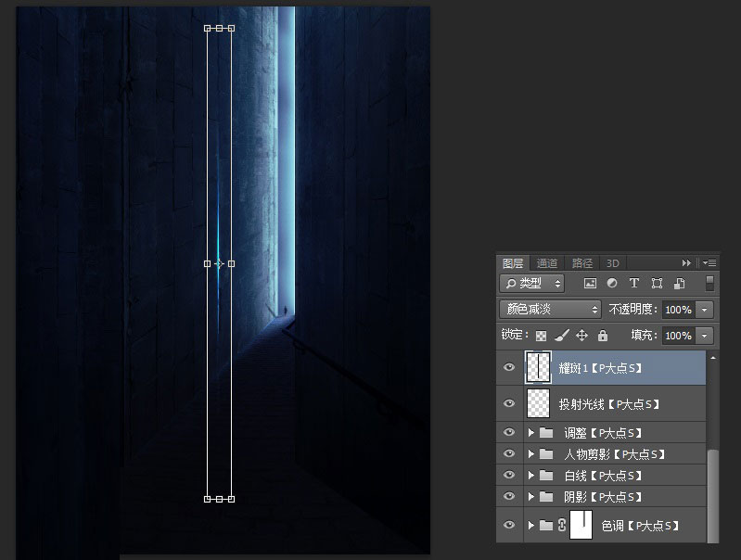Click the layers list scroll-up arrow
Screen dimensions: 741x560
click(712, 358)
